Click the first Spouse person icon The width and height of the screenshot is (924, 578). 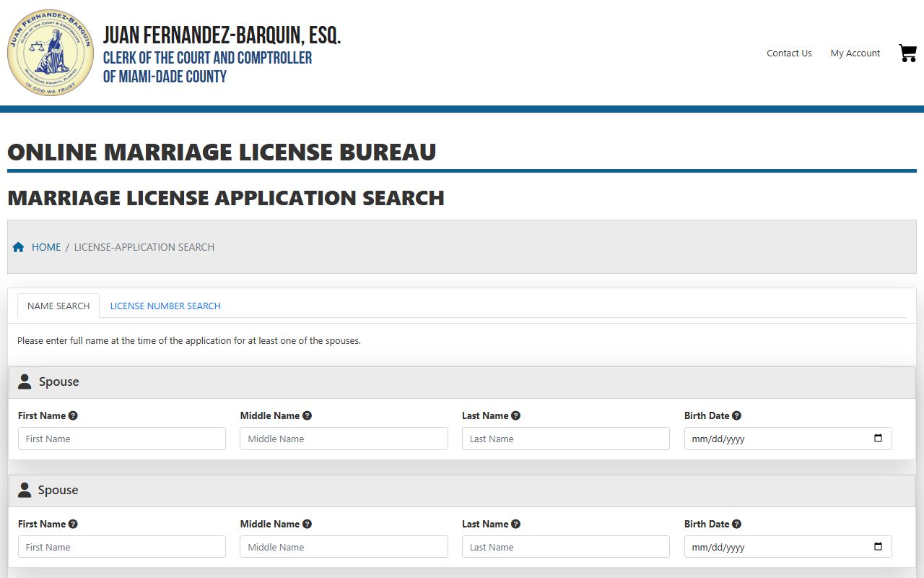(25, 381)
